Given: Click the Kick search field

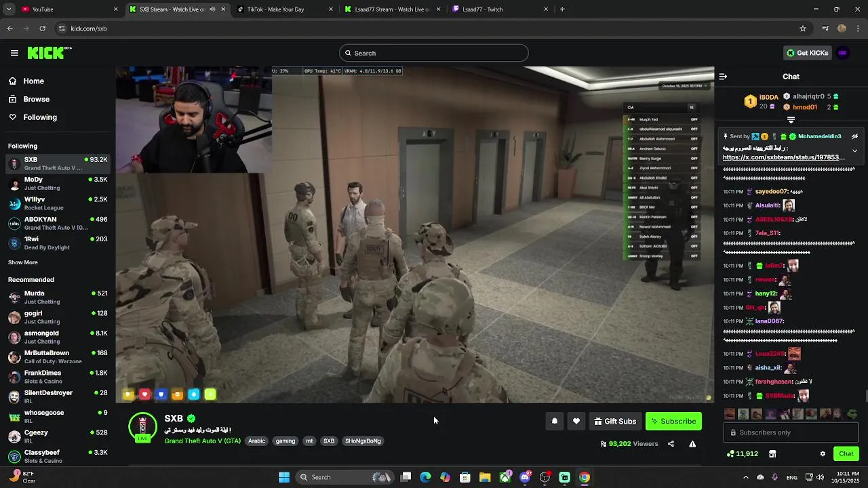Looking at the screenshot, I should tap(434, 53).
